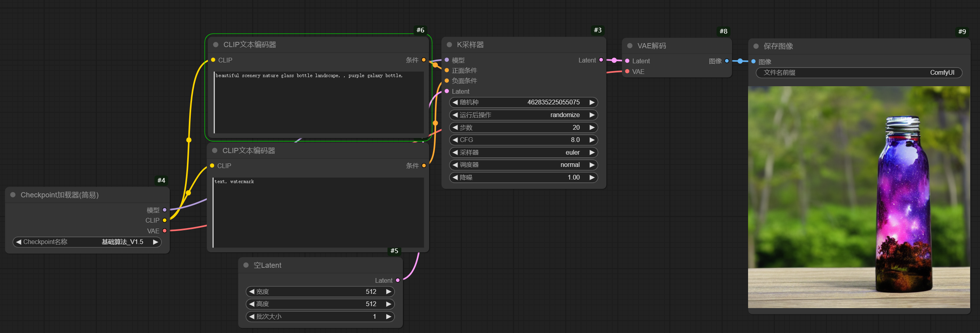Click the 负面条件 input port on K采样器
Viewport: 980px width, 333px height.
[x=447, y=81]
